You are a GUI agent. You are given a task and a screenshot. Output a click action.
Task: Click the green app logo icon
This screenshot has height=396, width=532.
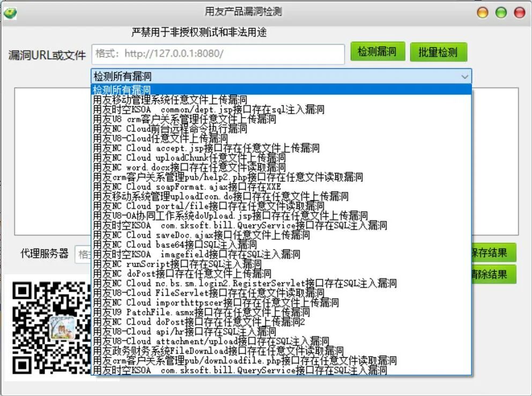pyautogui.click(x=10, y=13)
